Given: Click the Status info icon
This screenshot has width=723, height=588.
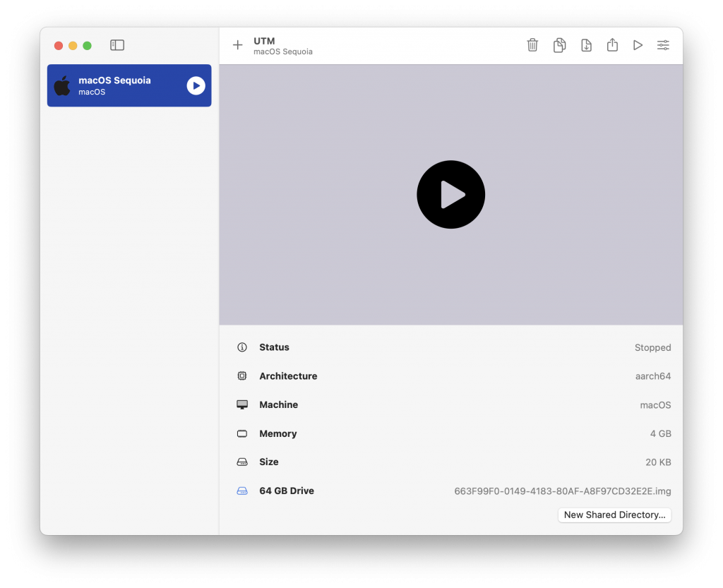Looking at the screenshot, I should point(242,347).
